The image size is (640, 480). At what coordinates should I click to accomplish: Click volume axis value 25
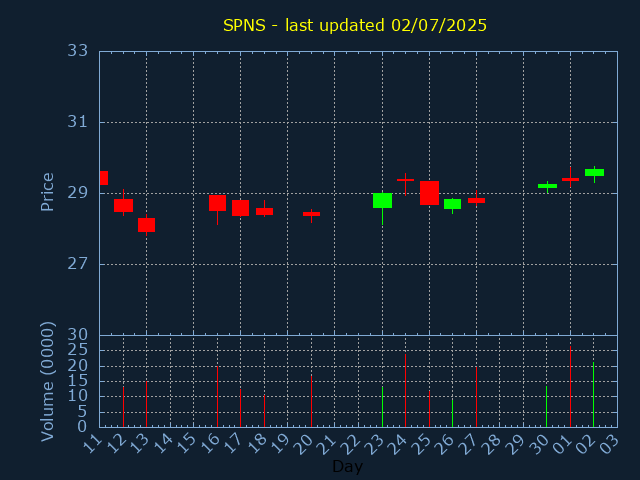pos(78,350)
